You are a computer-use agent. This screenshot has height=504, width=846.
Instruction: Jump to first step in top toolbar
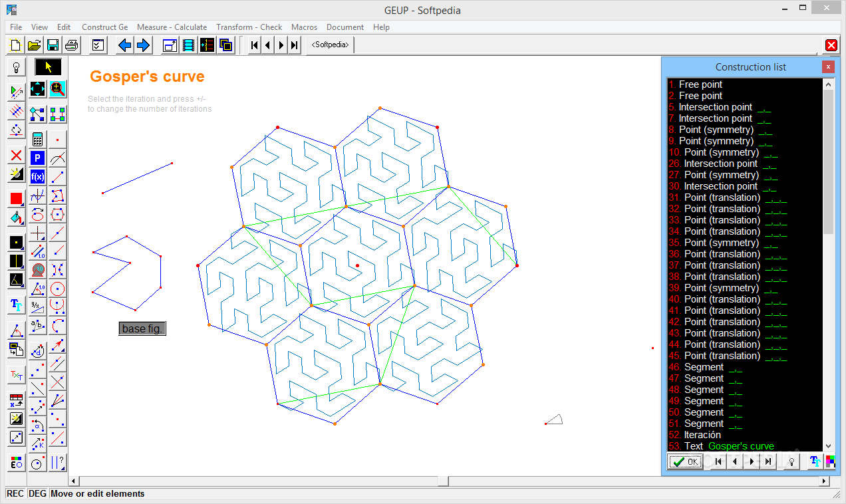255,45
